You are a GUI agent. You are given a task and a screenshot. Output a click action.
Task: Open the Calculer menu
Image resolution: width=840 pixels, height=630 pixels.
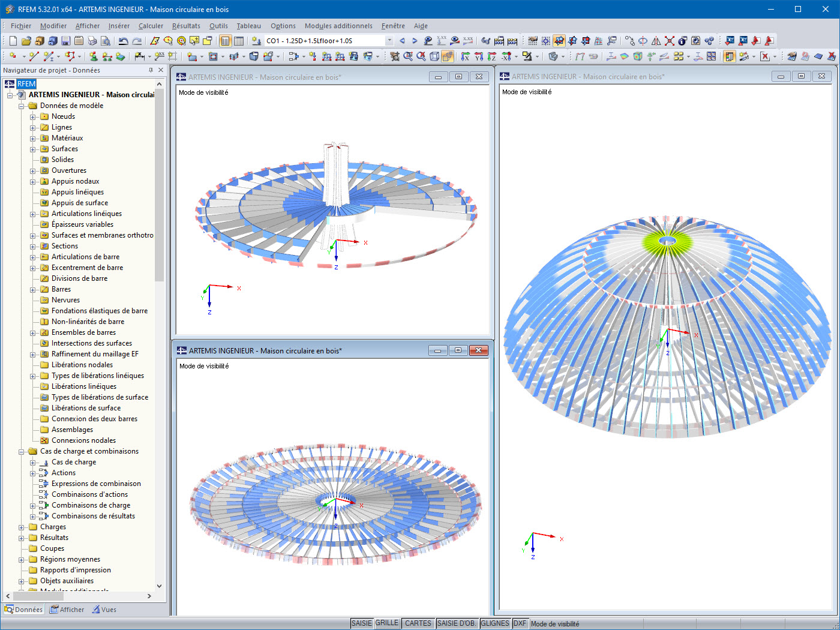point(151,26)
